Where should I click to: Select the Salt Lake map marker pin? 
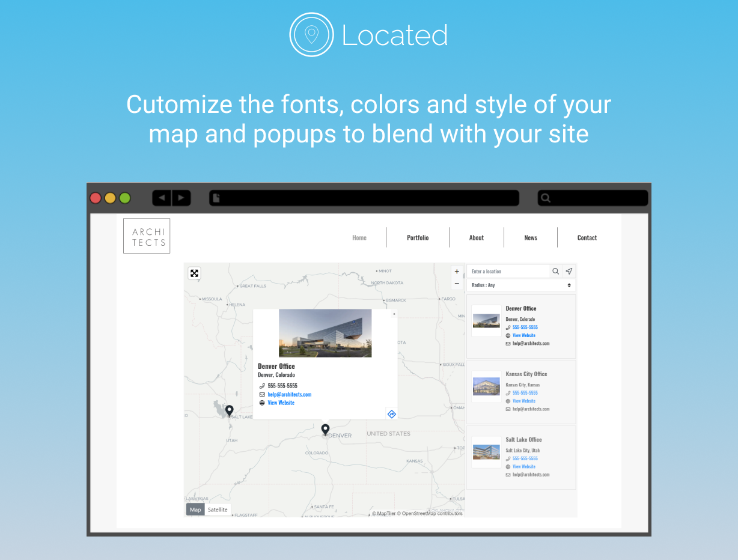229,411
